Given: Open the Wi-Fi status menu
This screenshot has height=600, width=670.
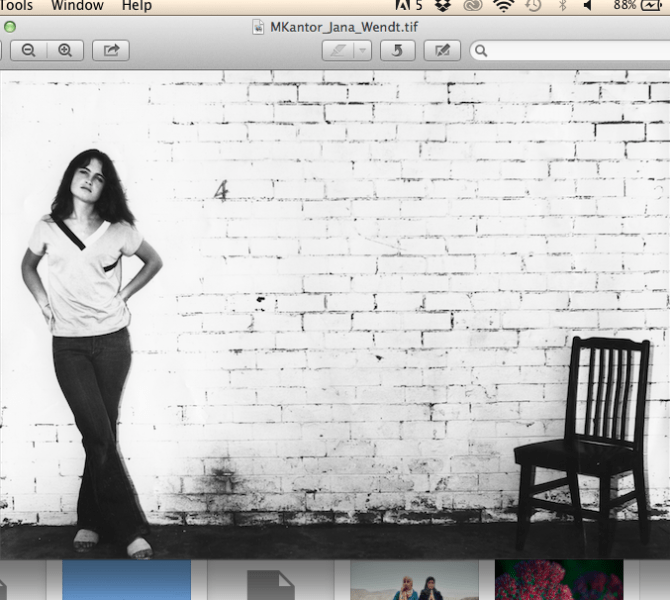Looking at the screenshot, I should tap(503, 6).
